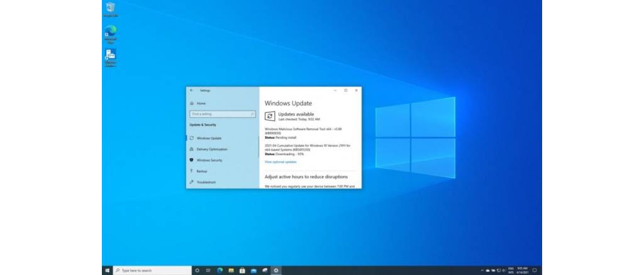Launch Edge from the taskbar
Image resolution: width=644 pixels, height=275 pixels.
pyautogui.click(x=219, y=271)
